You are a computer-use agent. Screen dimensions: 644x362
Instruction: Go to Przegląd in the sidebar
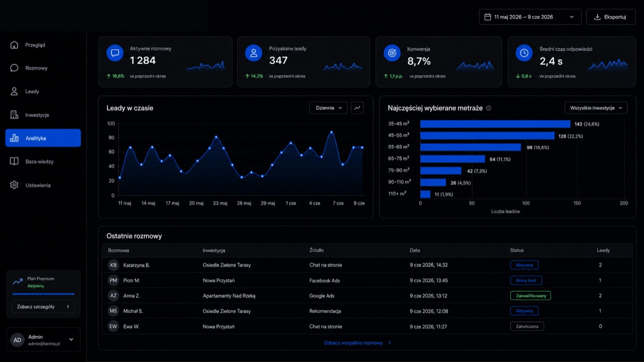pyautogui.click(x=43, y=45)
